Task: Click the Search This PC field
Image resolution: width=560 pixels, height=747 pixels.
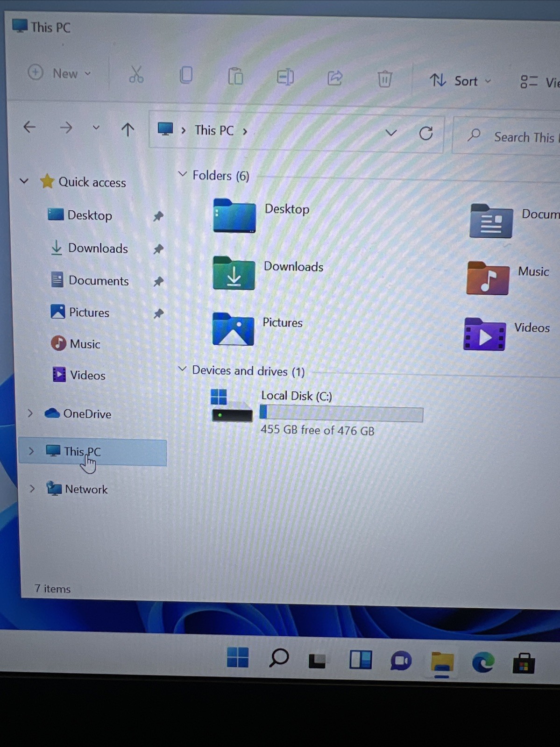Action: (x=507, y=136)
